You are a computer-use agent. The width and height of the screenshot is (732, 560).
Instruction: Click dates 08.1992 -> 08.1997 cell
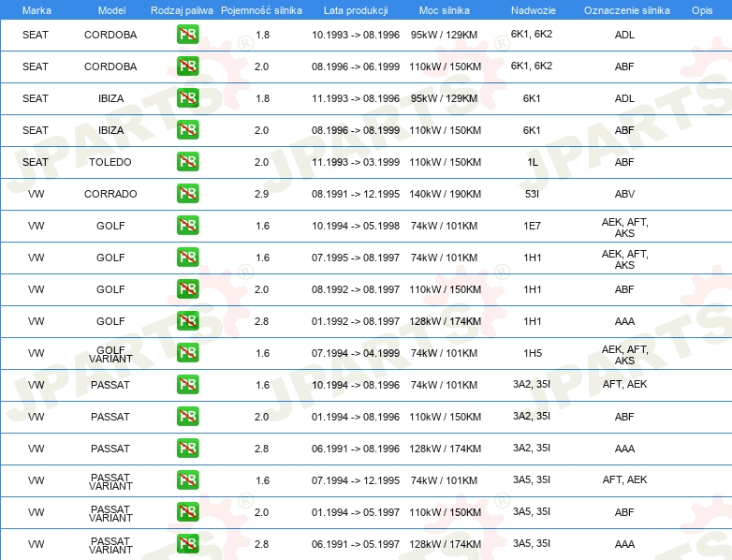click(x=356, y=289)
